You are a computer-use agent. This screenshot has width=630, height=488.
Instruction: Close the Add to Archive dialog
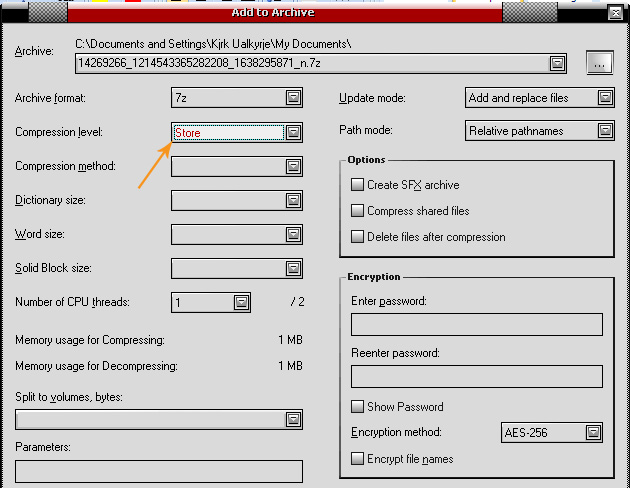click(616, 13)
